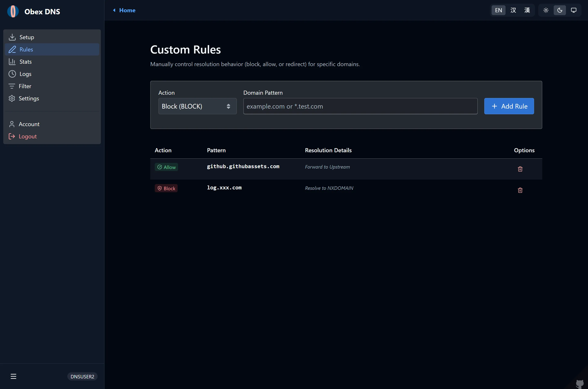The image size is (588, 389).
Task: Open the Filter page
Action: (52, 86)
